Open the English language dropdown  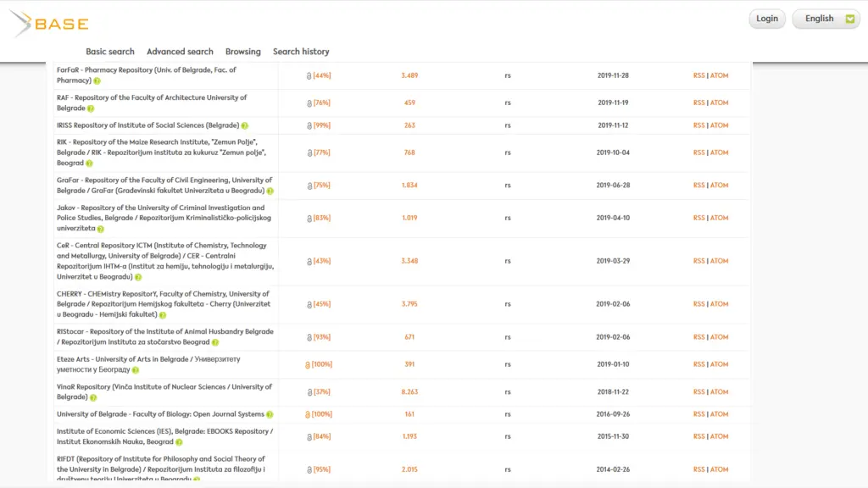click(826, 19)
